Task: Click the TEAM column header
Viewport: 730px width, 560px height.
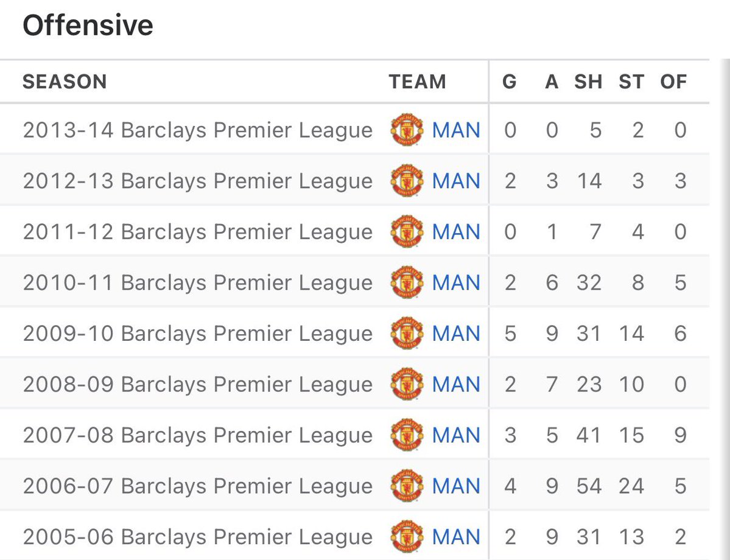Action: 418,82
